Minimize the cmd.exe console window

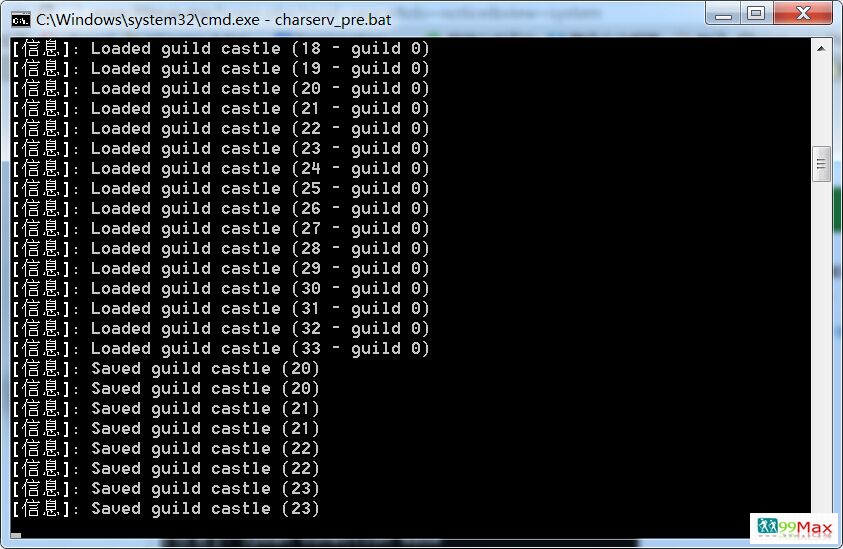tap(723, 13)
